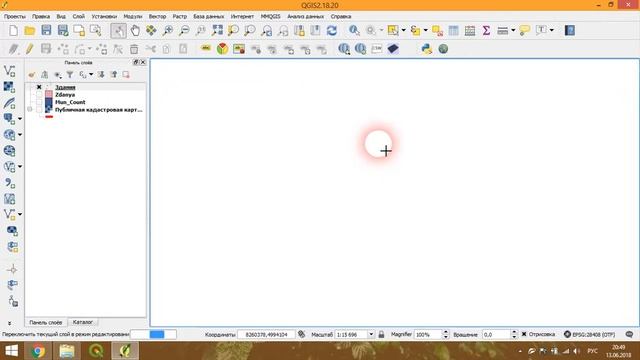The image size is (640, 360).
Task: Activate Map Tips speech bubble
Action: pyautogui.click(x=525, y=31)
